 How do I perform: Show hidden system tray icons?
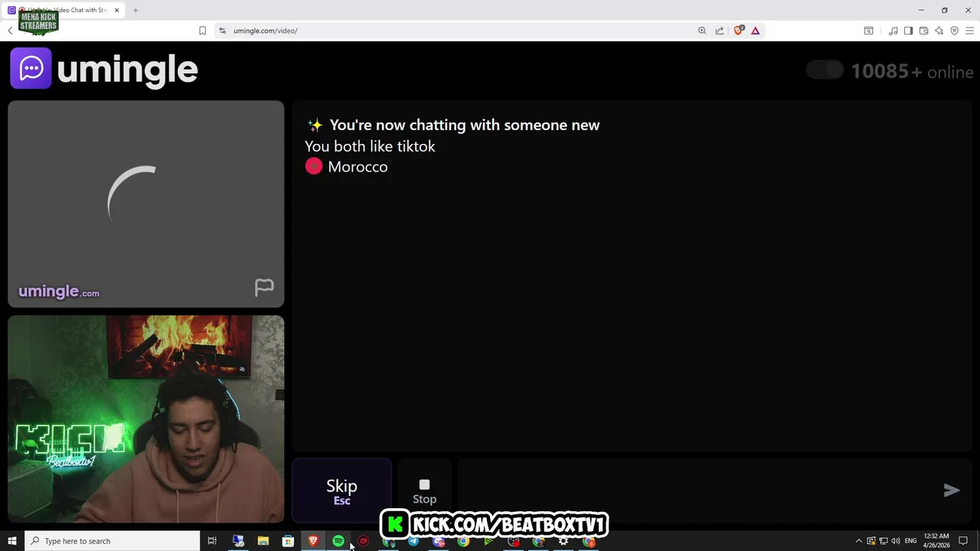coord(858,541)
